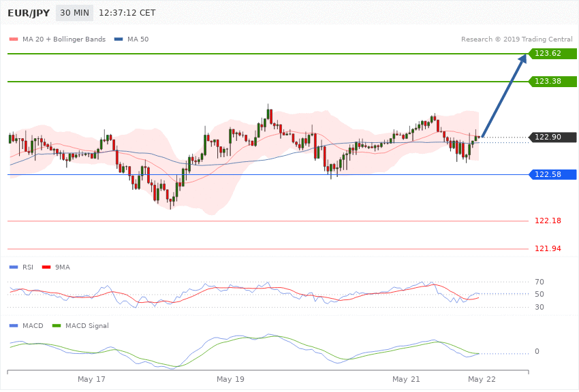579x392 pixels.
Task: Click the blue MA 50 legend swatch
Action: (x=119, y=39)
